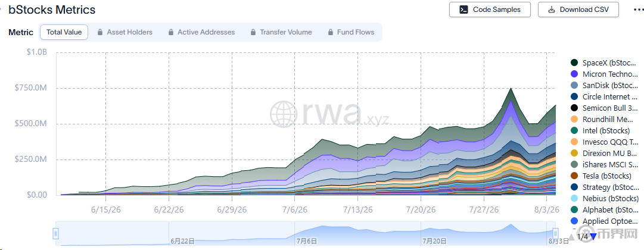Go to next legend page with down arrow

(x=593, y=236)
